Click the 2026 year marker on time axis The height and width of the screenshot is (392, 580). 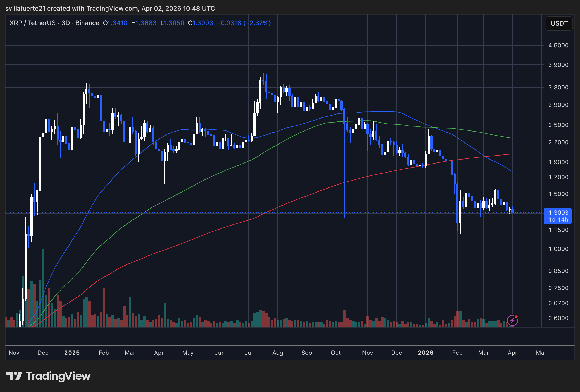click(x=425, y=353)
